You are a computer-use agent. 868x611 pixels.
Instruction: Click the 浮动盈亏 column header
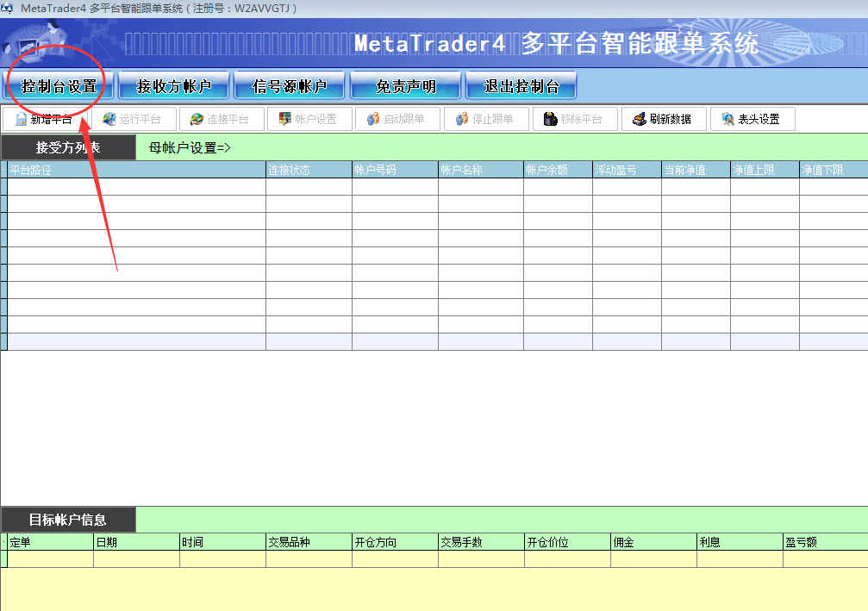tap(628, 170)
